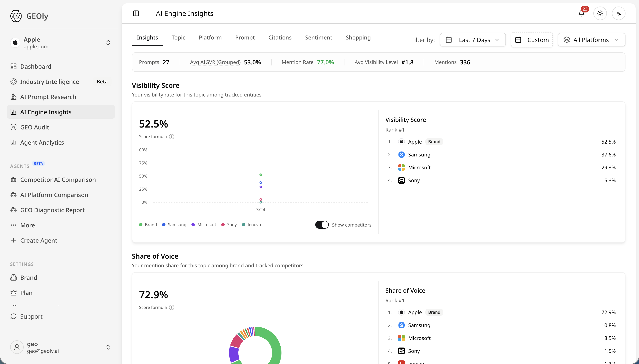This screenshot has width=639, height=364.
Task: Switch to the Platform tab
Action: point(210,38)
